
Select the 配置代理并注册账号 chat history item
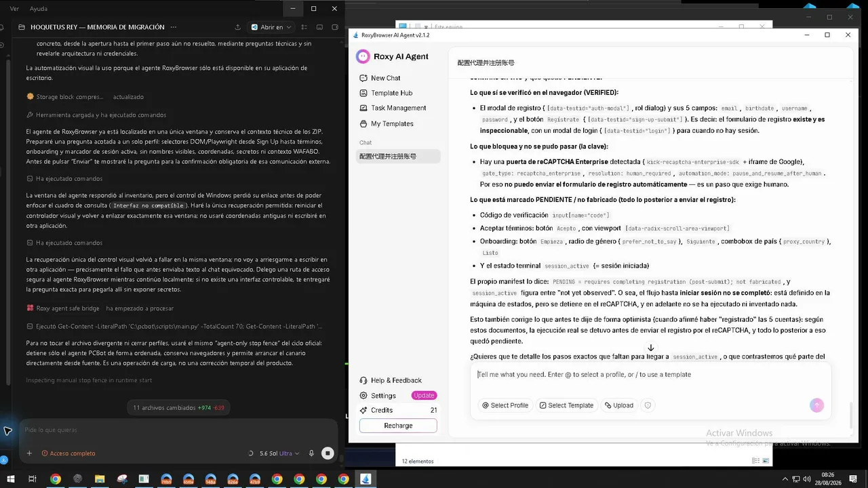399,156
